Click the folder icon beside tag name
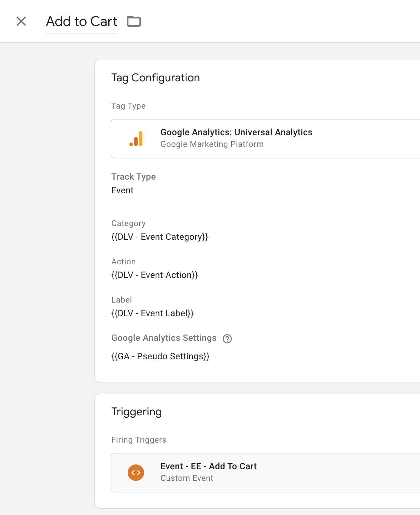 (x=134, y=21)
